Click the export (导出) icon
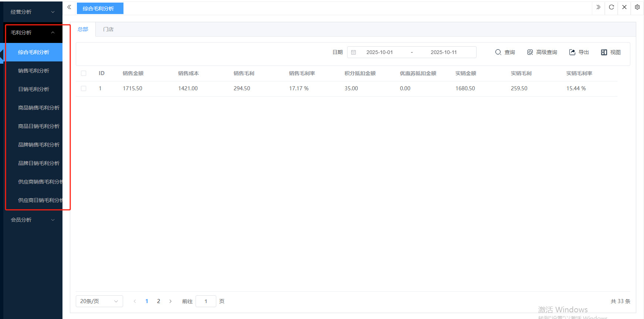 click(572, 52)
